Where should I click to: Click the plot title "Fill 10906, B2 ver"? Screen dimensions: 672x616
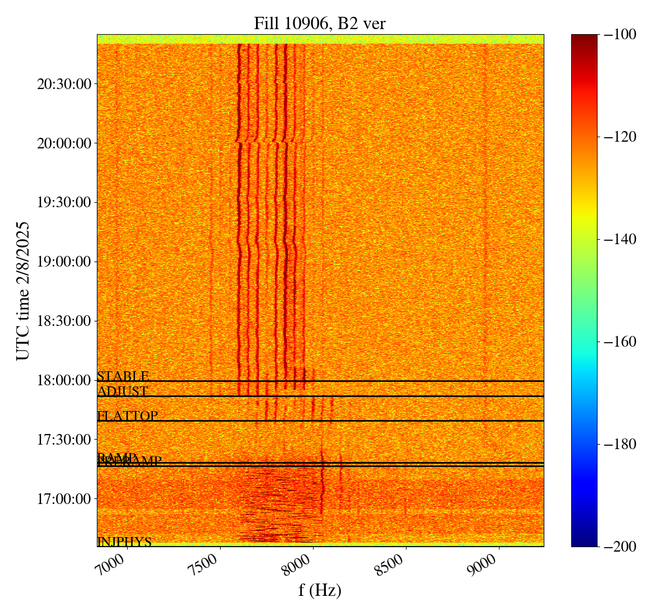(x=319, y=23)
